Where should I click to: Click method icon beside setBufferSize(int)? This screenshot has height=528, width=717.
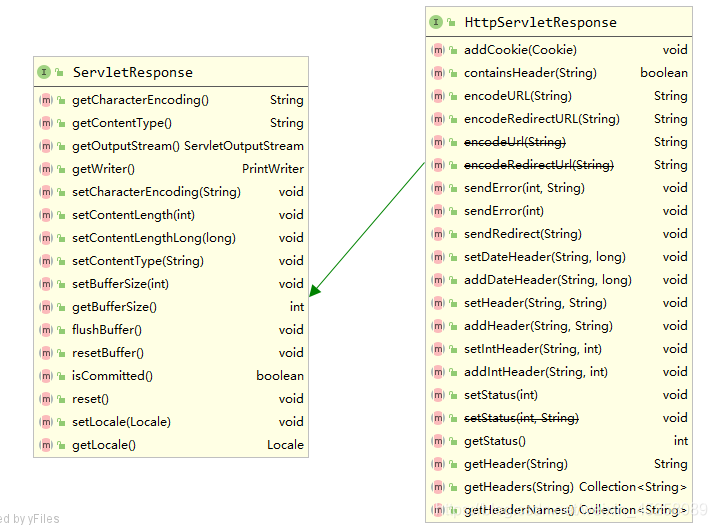click(46, 283)
